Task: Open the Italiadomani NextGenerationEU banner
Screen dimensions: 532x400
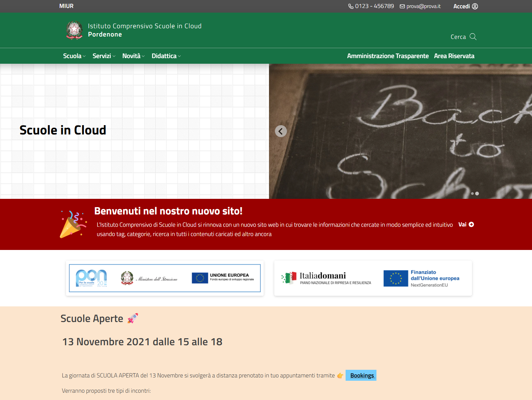Action: (x=373, y=278)
